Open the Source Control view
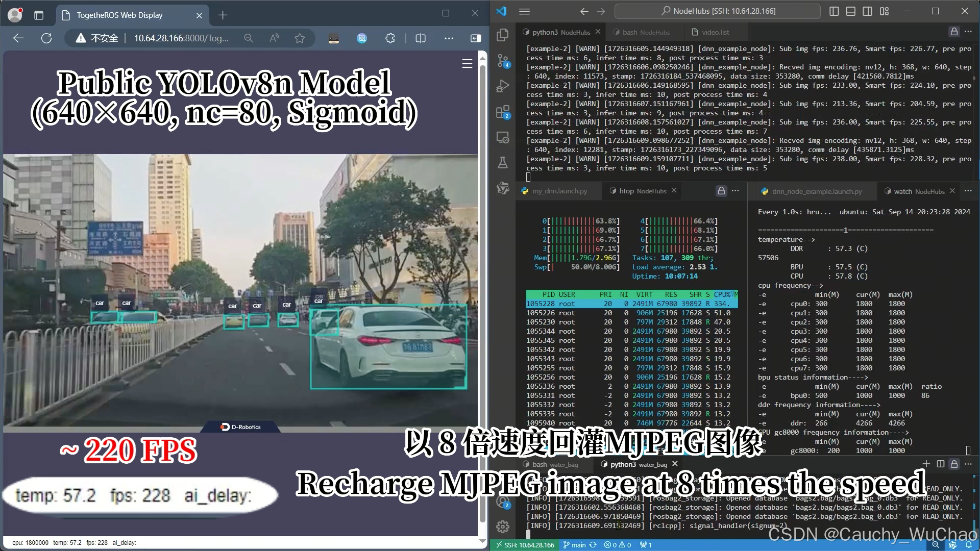 coord(503,61)
